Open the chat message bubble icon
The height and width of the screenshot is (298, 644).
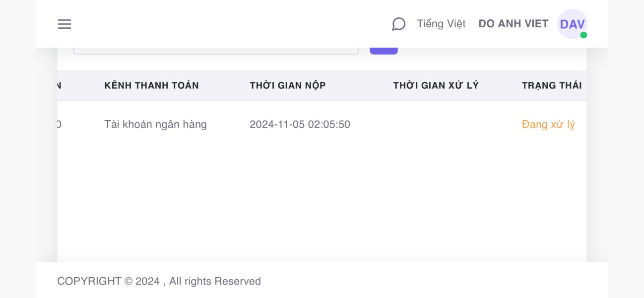pyautogui.click(x=398, y=24)
